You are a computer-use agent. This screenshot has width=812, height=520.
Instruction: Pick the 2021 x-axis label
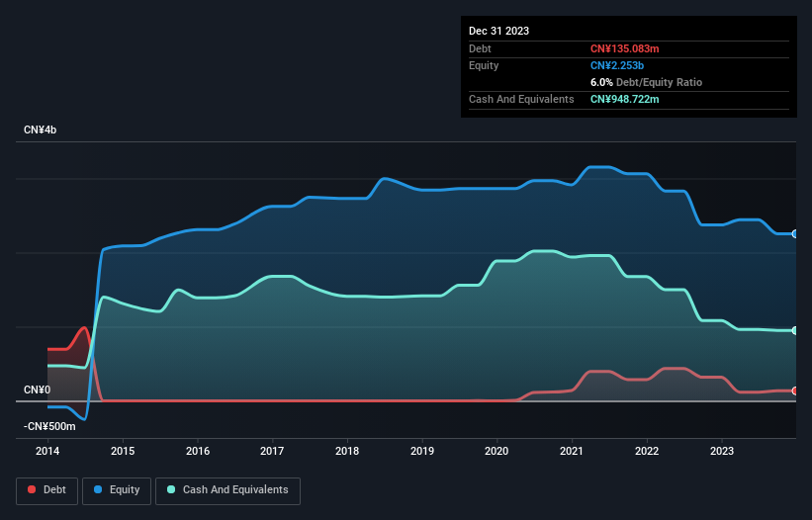click(572, 452)
